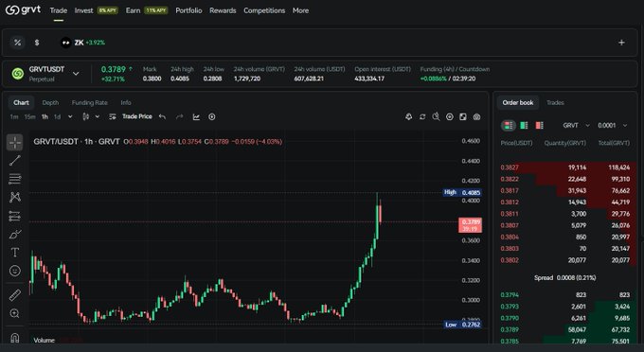Take a chart snapshot with camera icon

pos(476,117)
